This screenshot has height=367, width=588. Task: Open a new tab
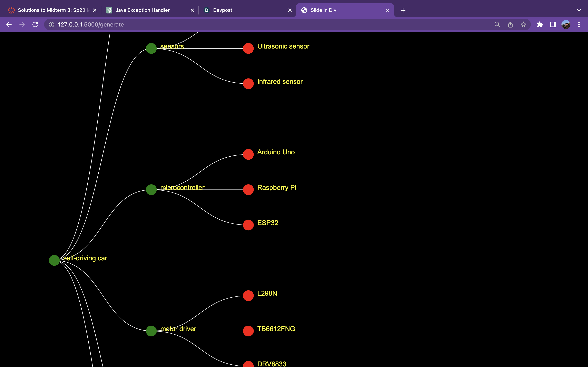click(403, 10)
